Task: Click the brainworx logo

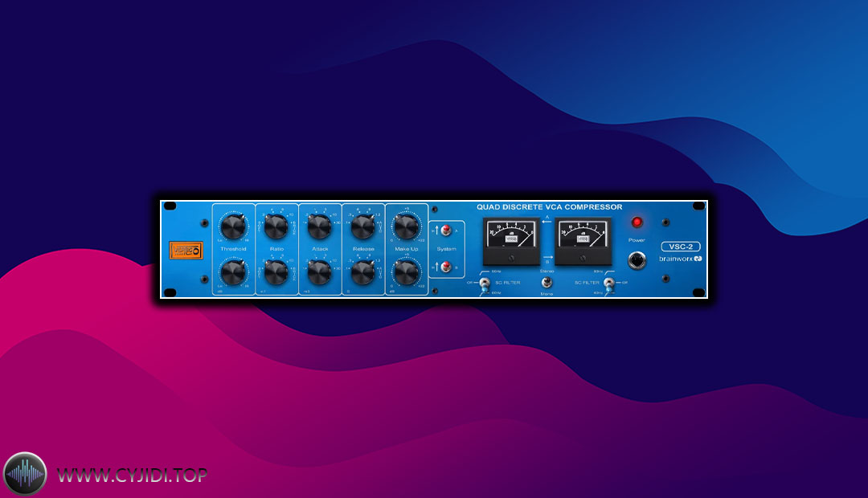Action: pyautogui.click(x=681, y=259)
